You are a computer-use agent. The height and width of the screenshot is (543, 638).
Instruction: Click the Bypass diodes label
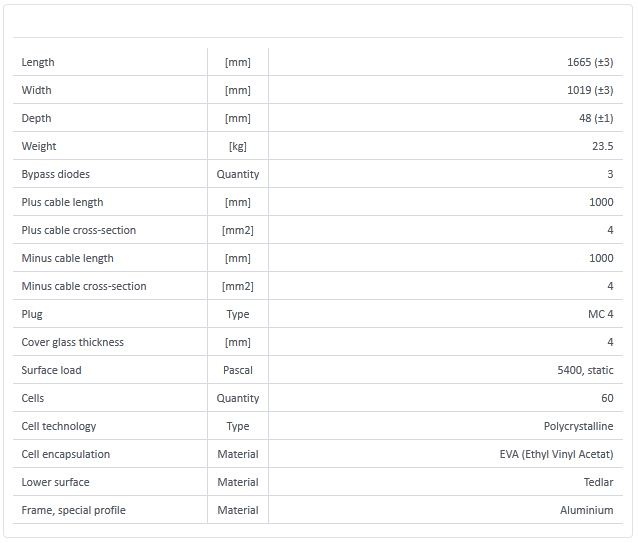tap(55, 174)
